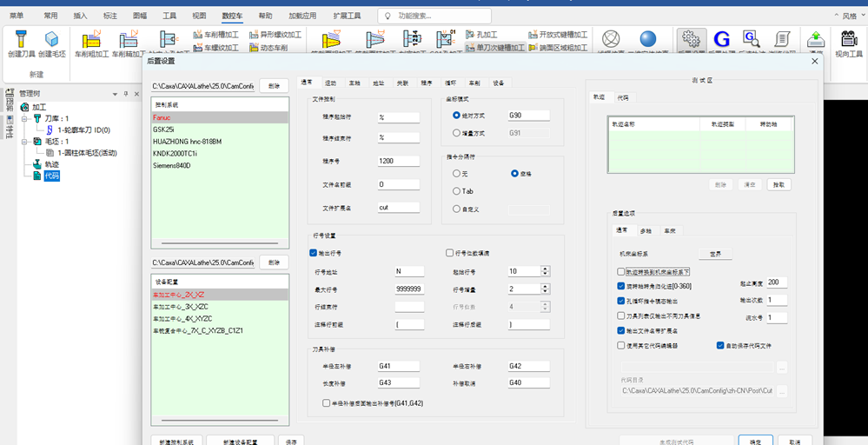Choose the Tab separator radio button
Image resolution: width=868 pixels, height=445 pixels.
pos(456,191)
